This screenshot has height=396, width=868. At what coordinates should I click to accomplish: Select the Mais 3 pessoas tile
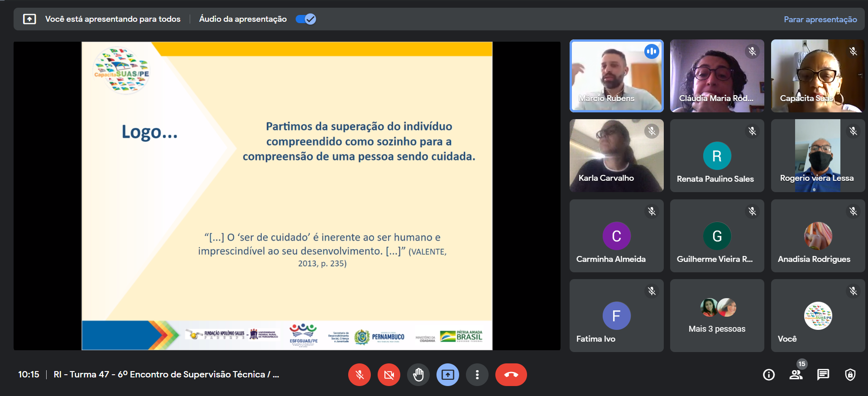(717, 315)
